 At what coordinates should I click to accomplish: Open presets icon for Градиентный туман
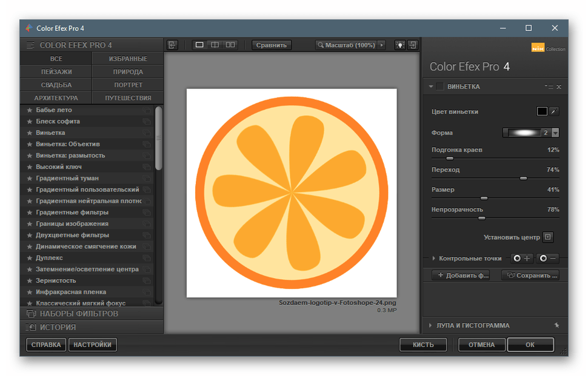147,178
